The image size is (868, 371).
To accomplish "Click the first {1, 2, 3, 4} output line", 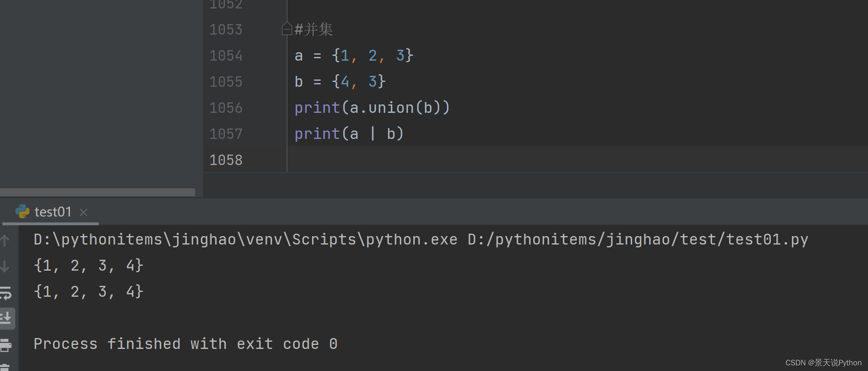I will coord(89,265).
